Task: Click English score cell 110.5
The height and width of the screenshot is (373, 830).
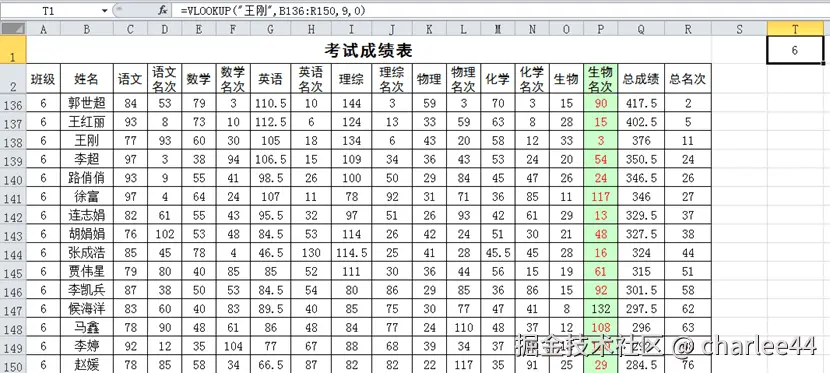Action: [x=270, y=103]
